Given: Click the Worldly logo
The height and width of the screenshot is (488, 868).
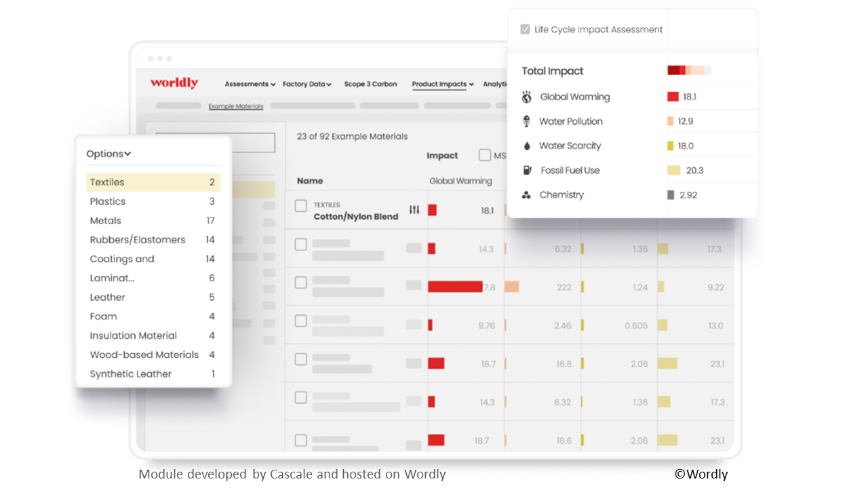Looking at the screenshot, I should [x=174, y=83].
